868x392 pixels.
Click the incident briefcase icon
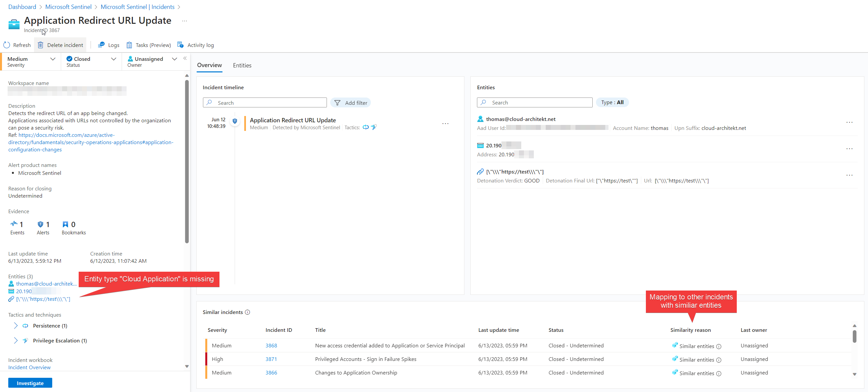14,24
